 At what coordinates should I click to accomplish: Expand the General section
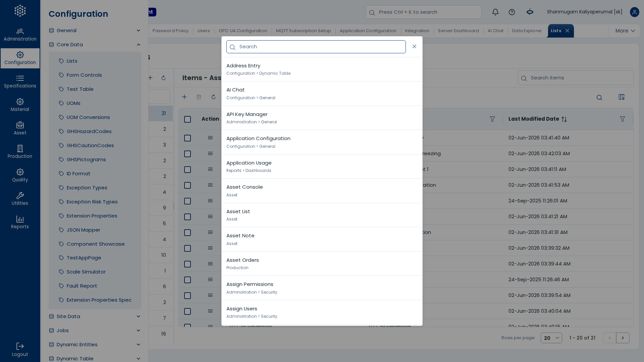point(95,31)
